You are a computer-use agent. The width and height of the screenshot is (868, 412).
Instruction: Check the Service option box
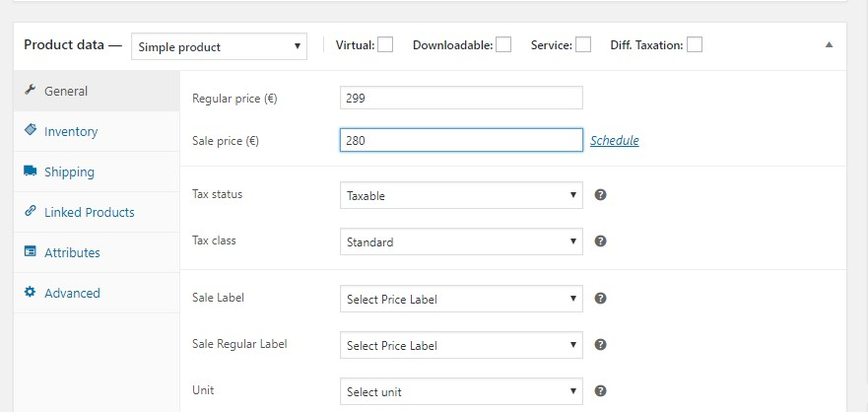click(x=583, y=44)
